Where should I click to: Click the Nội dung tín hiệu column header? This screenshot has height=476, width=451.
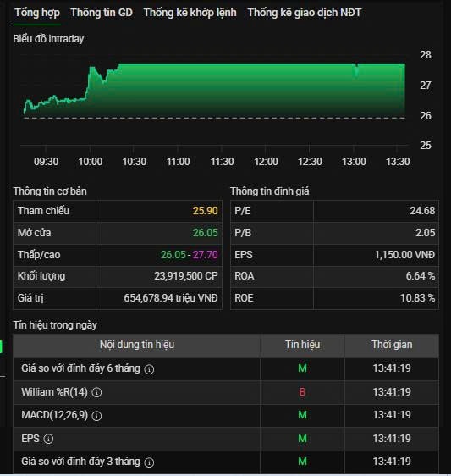coord(137,345)
